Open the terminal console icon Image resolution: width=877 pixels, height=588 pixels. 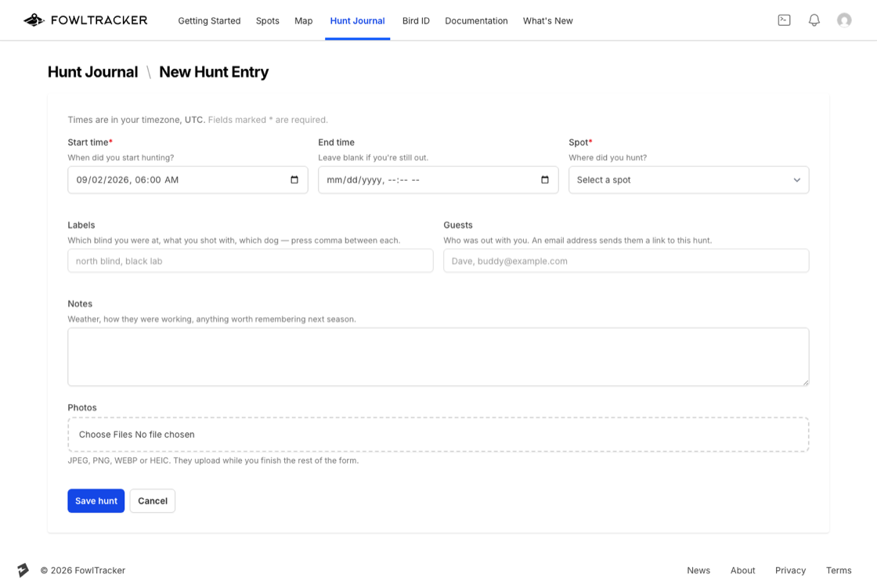784,20
